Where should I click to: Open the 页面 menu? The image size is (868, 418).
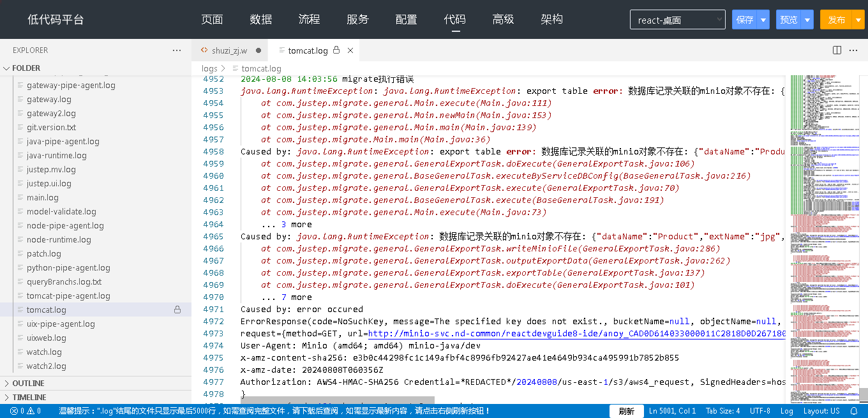(x=212, y=19)
